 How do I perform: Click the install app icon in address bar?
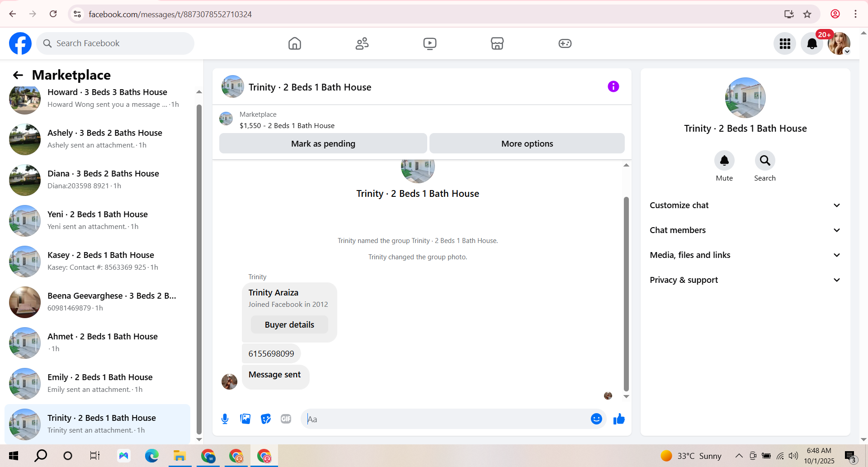(x=789, y=14)
